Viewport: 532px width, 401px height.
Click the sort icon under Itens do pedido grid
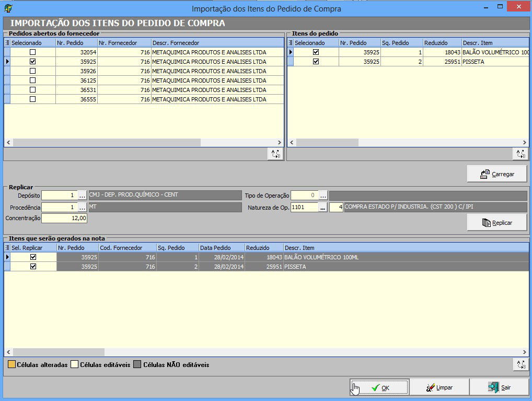(519, 154)
